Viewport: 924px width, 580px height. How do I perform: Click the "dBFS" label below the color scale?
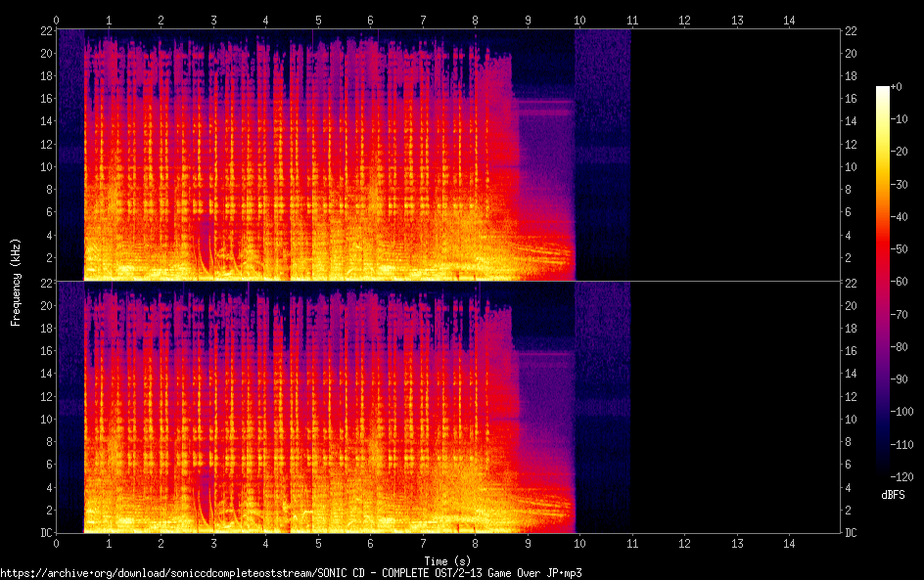(892, 496)
